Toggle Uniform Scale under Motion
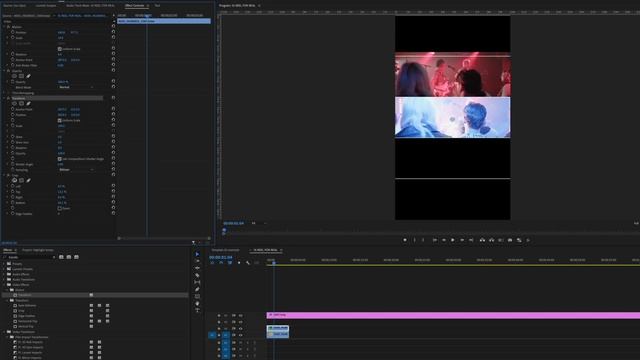 (x=60, y=49)
